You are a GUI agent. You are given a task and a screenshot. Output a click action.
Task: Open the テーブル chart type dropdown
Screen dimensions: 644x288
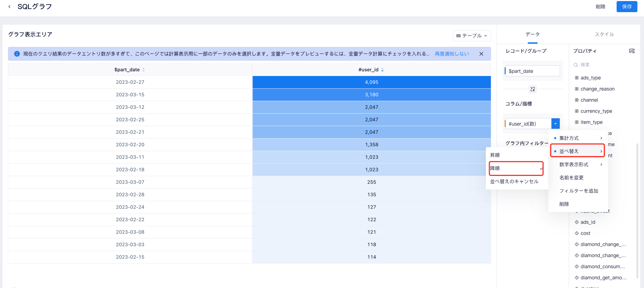pos(472,36)
